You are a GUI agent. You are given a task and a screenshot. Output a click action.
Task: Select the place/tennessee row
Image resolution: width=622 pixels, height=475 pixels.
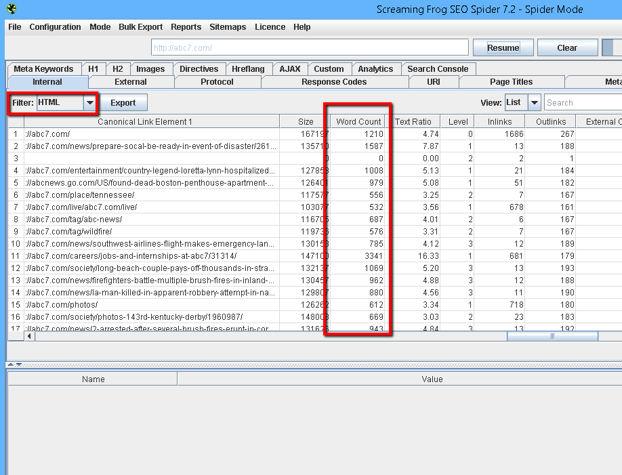(x=315, y=195)
